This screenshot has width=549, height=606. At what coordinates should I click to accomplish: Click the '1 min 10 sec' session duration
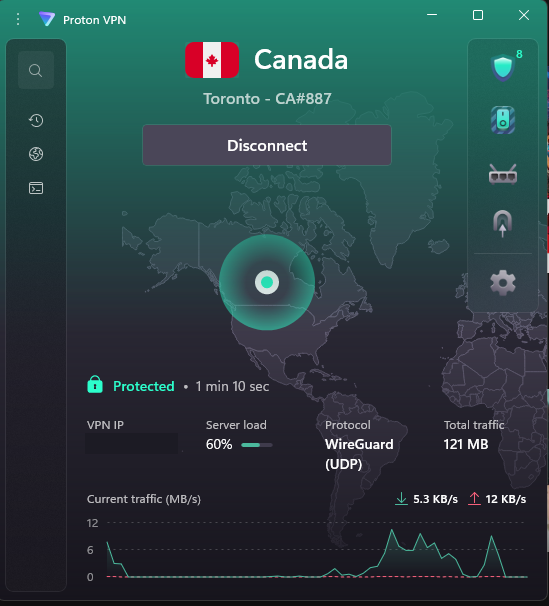pyautogui.click(x=232, y=386)
